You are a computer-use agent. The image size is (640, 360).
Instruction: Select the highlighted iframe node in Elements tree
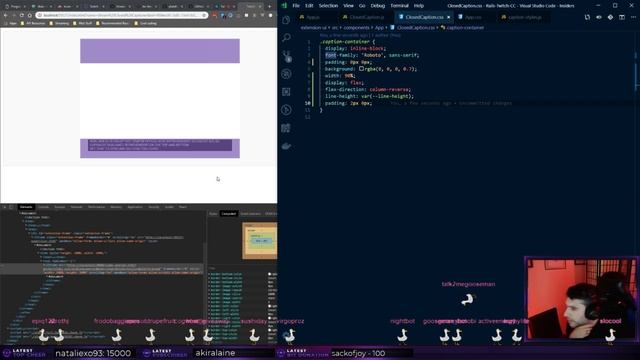[102, 269]
